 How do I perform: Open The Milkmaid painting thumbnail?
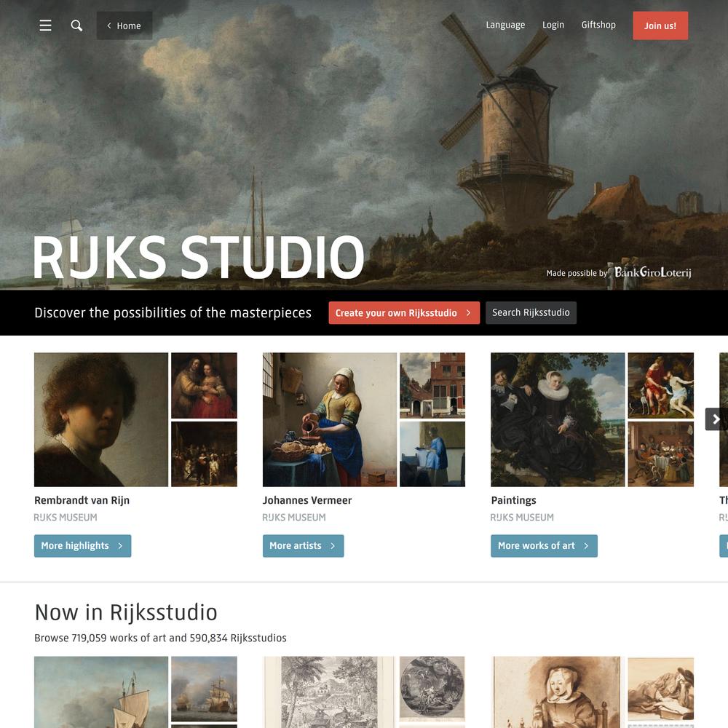(x=330, y=420)
